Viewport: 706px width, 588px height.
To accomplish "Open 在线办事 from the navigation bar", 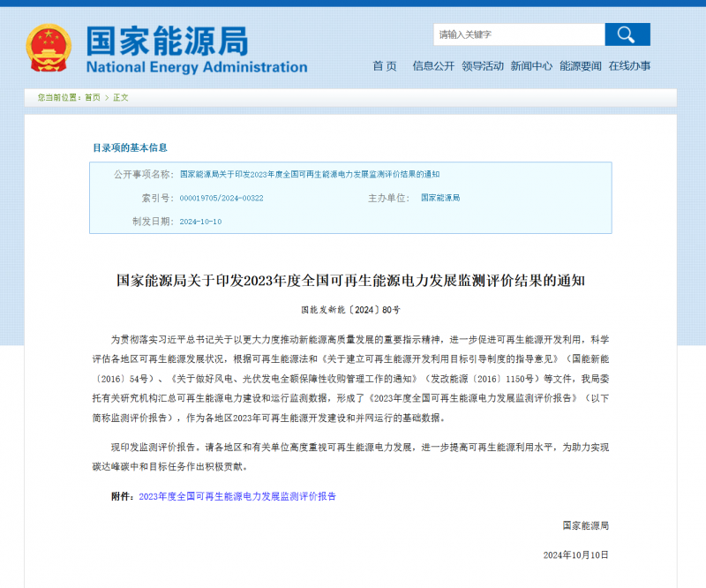I will [x=629, y=66].
